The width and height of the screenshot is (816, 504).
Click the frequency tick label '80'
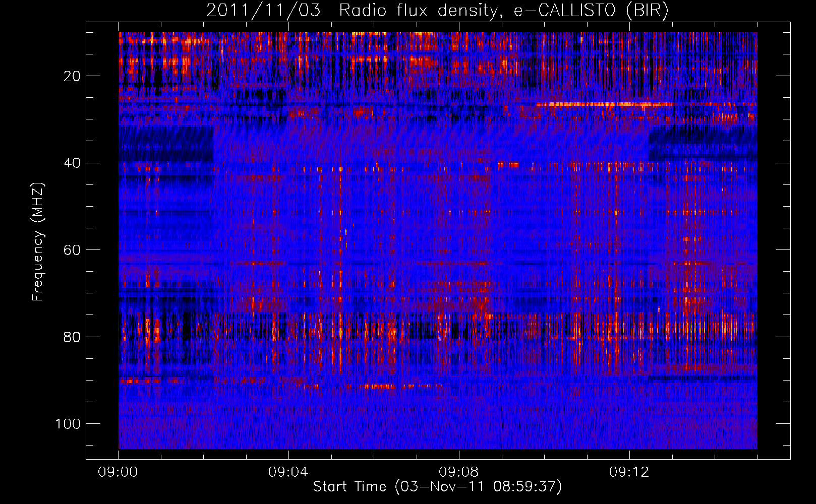pyautogui.click(x=72, y=337)
